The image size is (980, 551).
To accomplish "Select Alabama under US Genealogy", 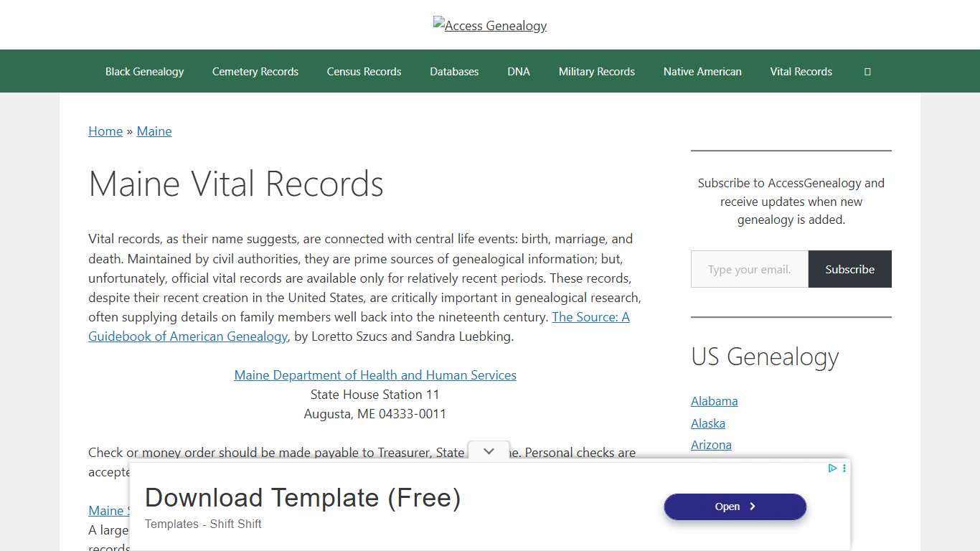I will [714, 401].
